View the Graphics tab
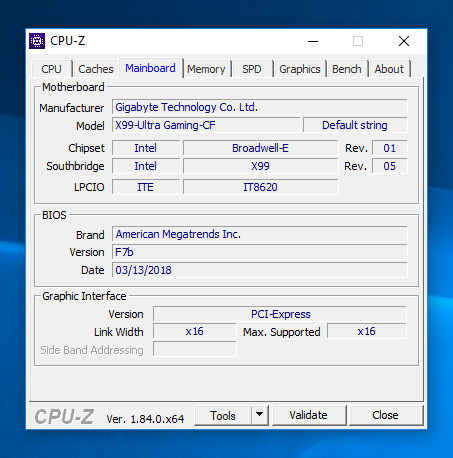This screenshot has height=458, width=453. tap(300, 69)
